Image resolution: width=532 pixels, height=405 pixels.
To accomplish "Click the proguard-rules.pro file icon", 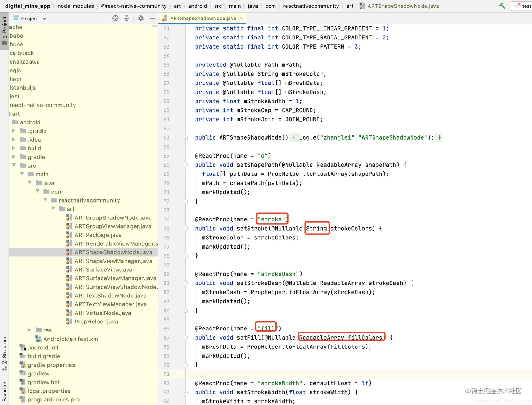I will coord(23,399).
